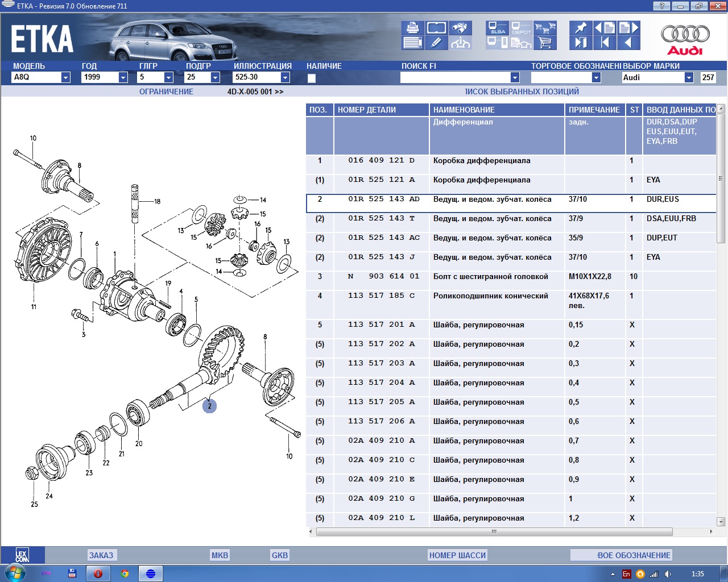Open the Заказ tab at bottom

tap(101, 555)
